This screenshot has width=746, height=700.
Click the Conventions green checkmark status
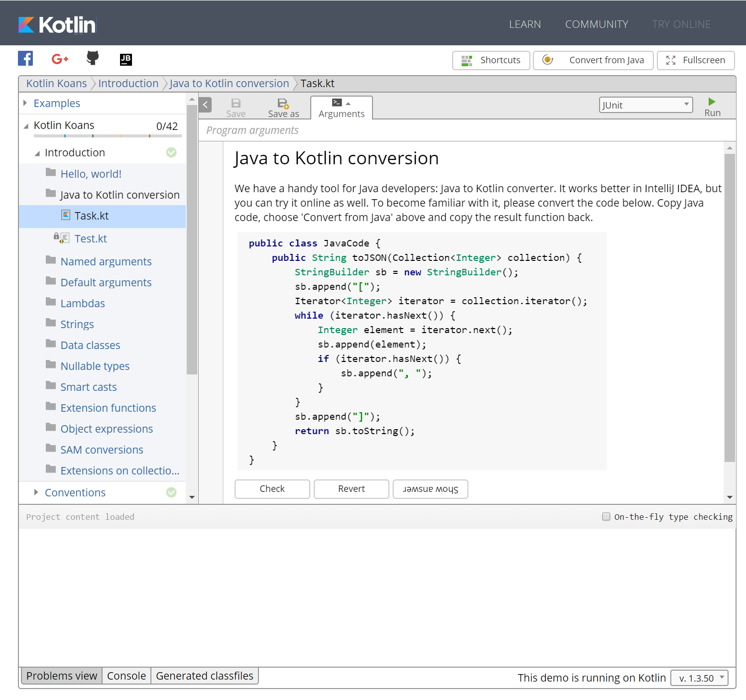coord(171,492)
